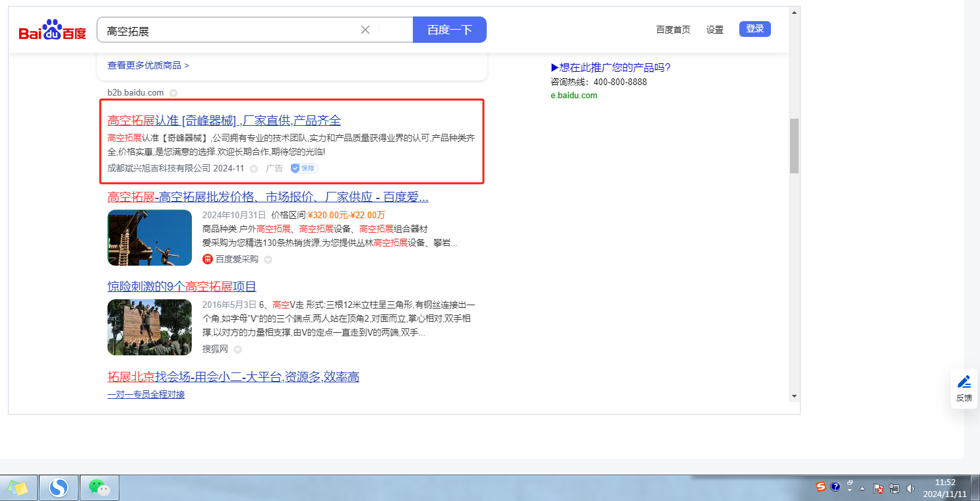This screenshot has height=501, width=980.
Task: Open the 反馈 feedback pencil icon
Action: coord(964,382)
